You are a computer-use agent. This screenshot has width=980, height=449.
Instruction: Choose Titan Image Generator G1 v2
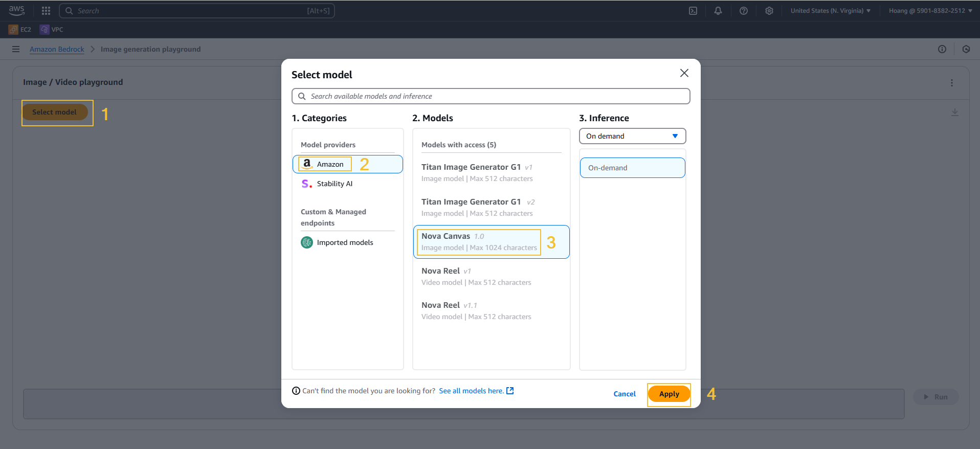(x=492, y=208)
